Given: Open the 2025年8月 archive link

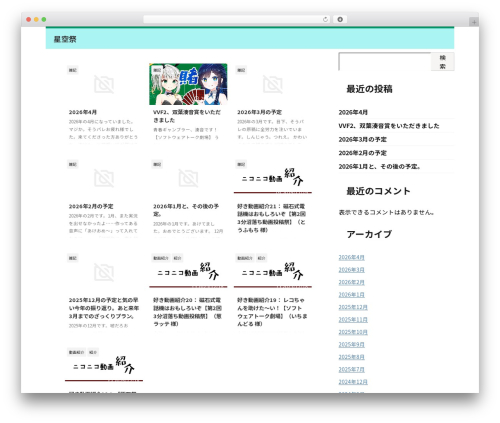Looking at the screenshot, I should coord(351,357).
